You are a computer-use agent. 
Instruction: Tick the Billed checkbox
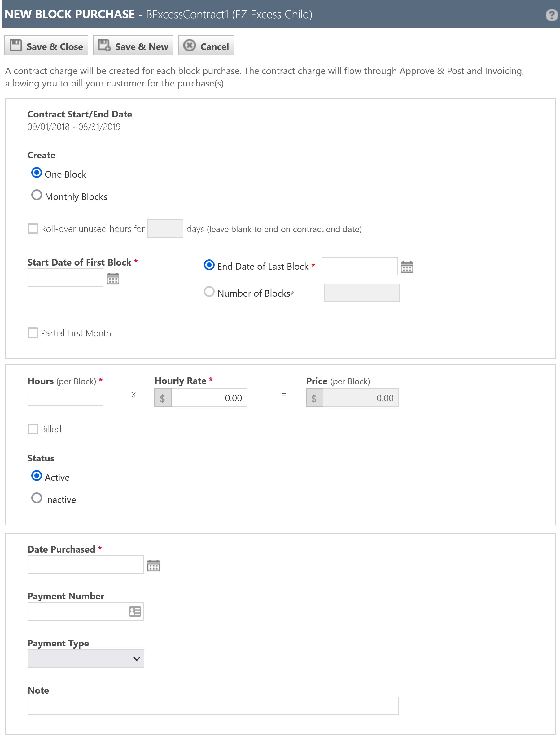33,429
